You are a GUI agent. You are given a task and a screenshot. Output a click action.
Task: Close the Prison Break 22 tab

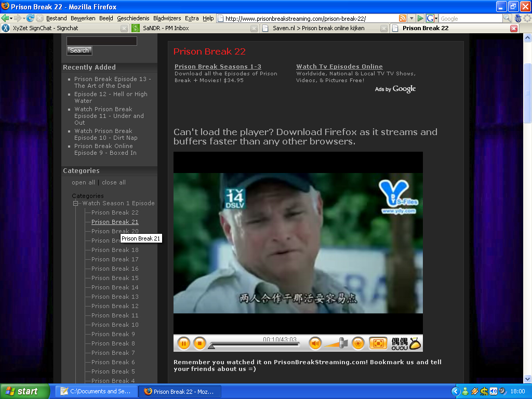(x=514, y=29)
